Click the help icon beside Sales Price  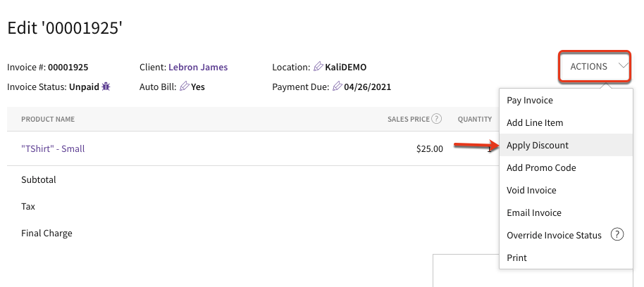437,119
